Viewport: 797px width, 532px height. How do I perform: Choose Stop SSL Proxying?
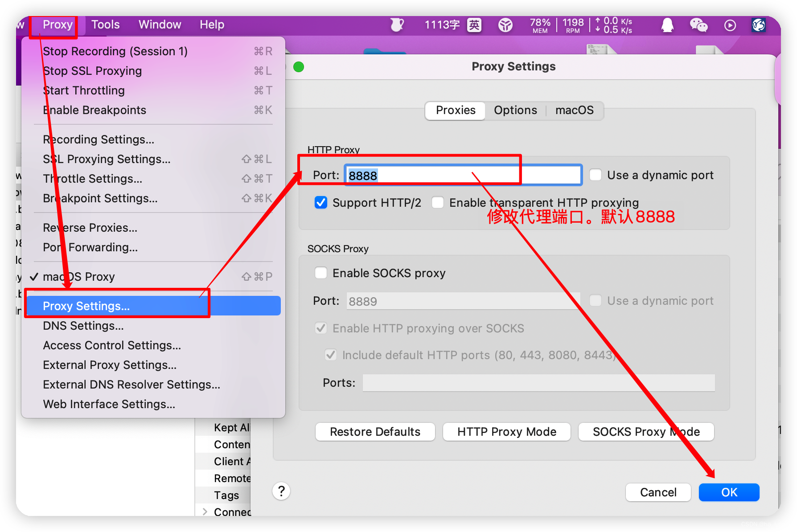coord(153,71)
